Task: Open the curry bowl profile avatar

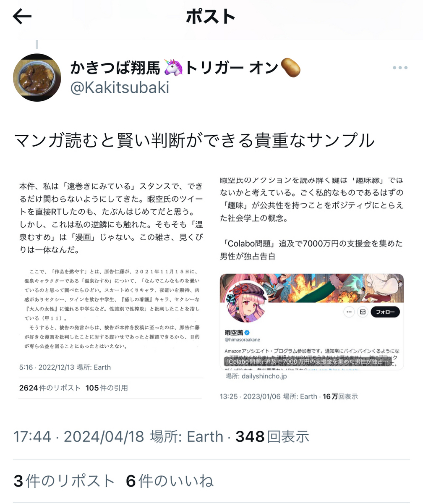Action: pos(37,77)
